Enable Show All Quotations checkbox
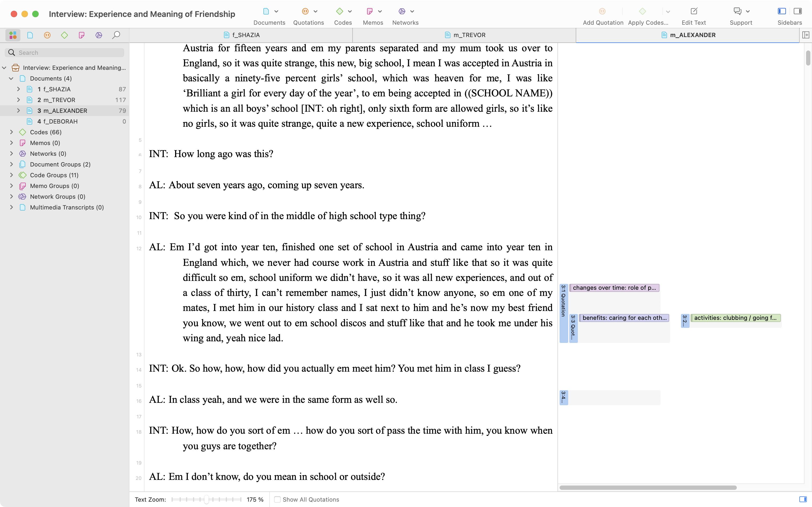 277,499
